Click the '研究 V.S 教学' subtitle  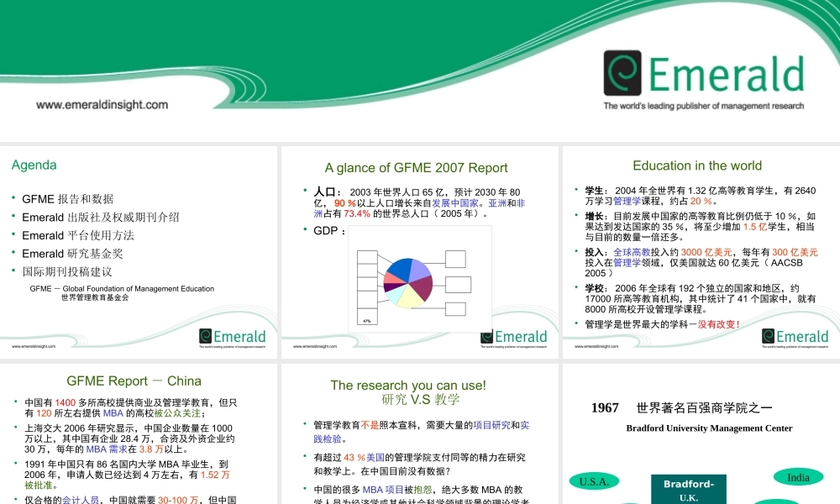421,400
